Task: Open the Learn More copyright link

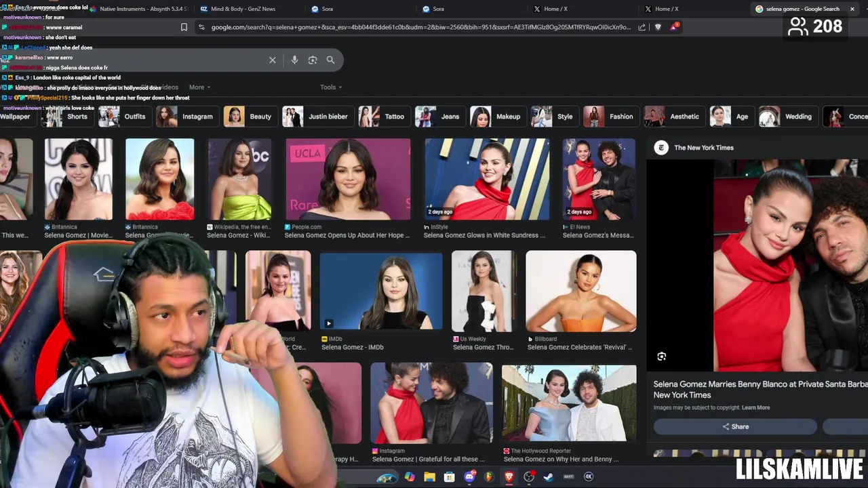Action: [x=755, y=408]
